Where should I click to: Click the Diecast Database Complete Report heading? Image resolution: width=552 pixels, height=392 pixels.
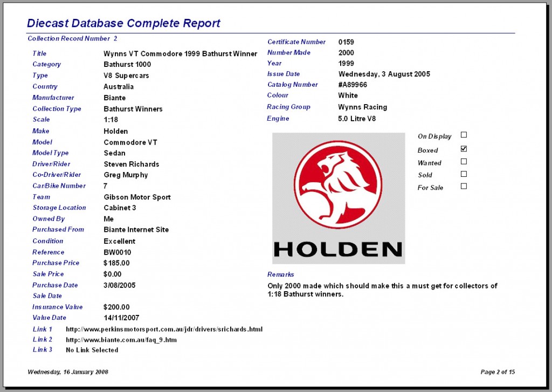(123, 23)
